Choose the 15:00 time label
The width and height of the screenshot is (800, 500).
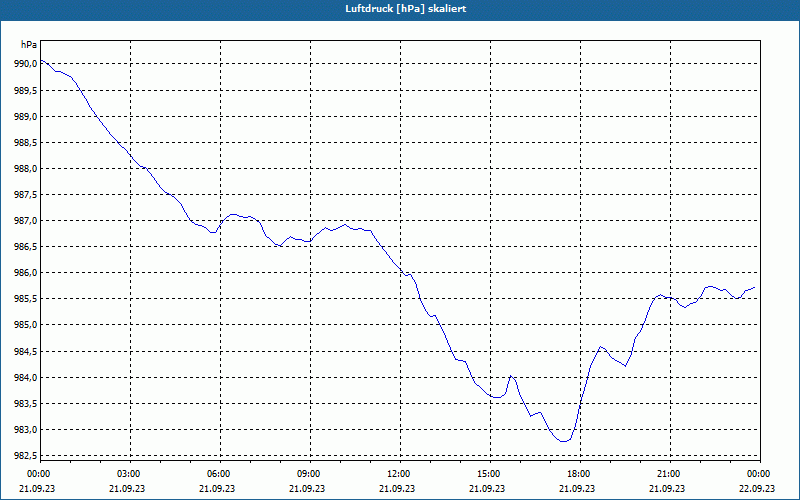pos(487,474)
